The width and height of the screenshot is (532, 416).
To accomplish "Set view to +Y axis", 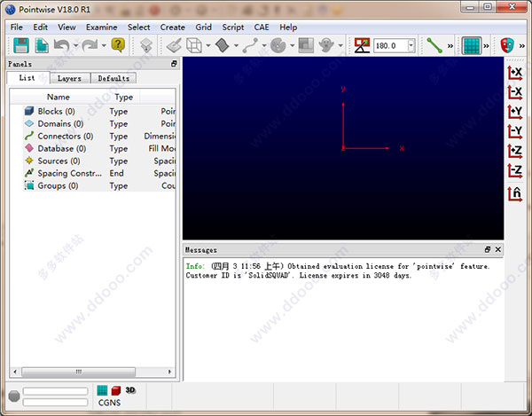I will (x=514, y=112).
